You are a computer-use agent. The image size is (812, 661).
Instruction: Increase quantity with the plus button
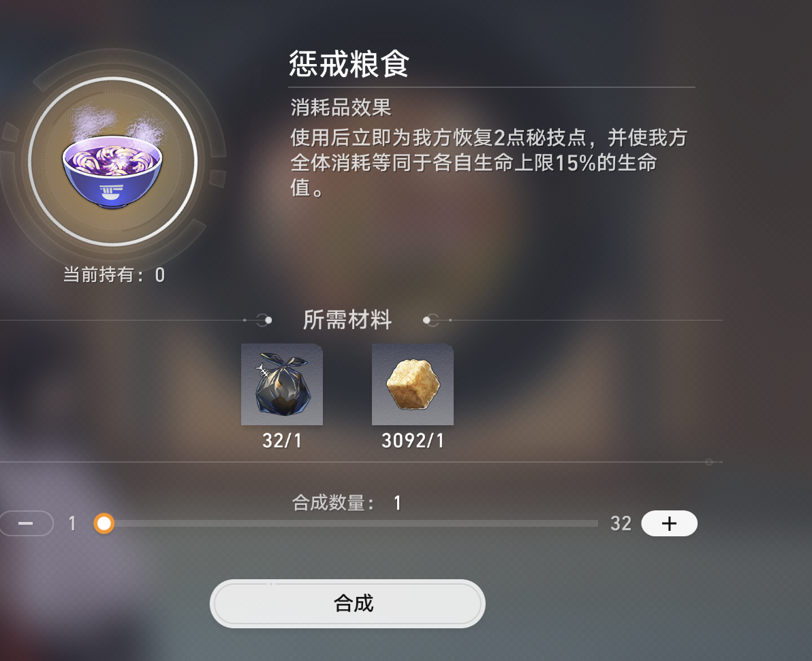(669, 523)
